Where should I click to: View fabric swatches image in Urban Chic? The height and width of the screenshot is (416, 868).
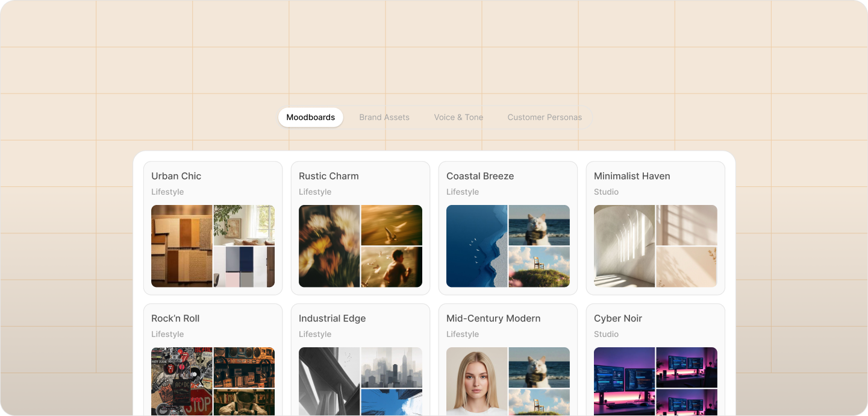(182, 246)
